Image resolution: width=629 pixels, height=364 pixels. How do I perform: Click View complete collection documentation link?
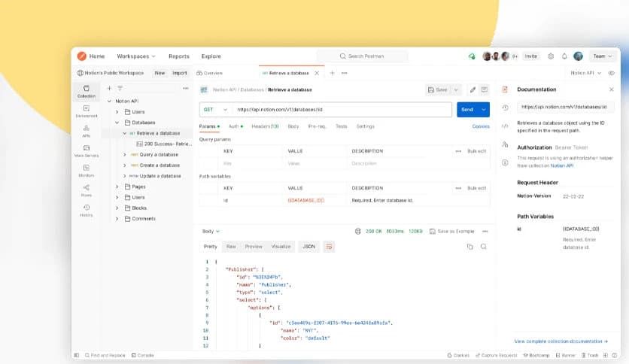pyautogui.click(x=561, y=341)
